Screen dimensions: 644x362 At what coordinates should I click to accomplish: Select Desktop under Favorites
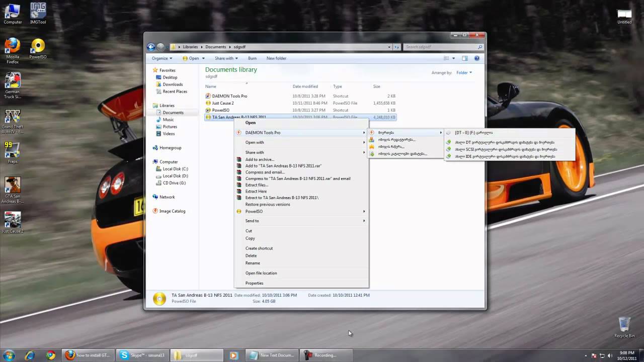(x=170, y=77)
